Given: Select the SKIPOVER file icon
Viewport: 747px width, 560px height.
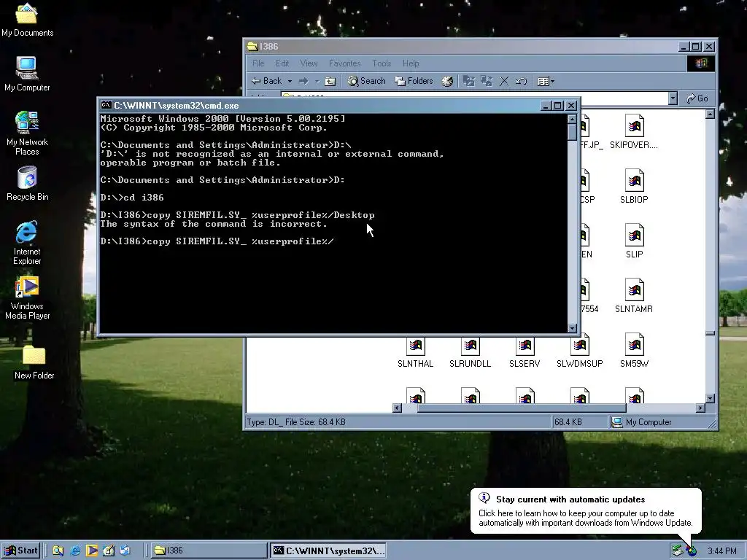Looking at the screenshot, I should click(634, 132).
